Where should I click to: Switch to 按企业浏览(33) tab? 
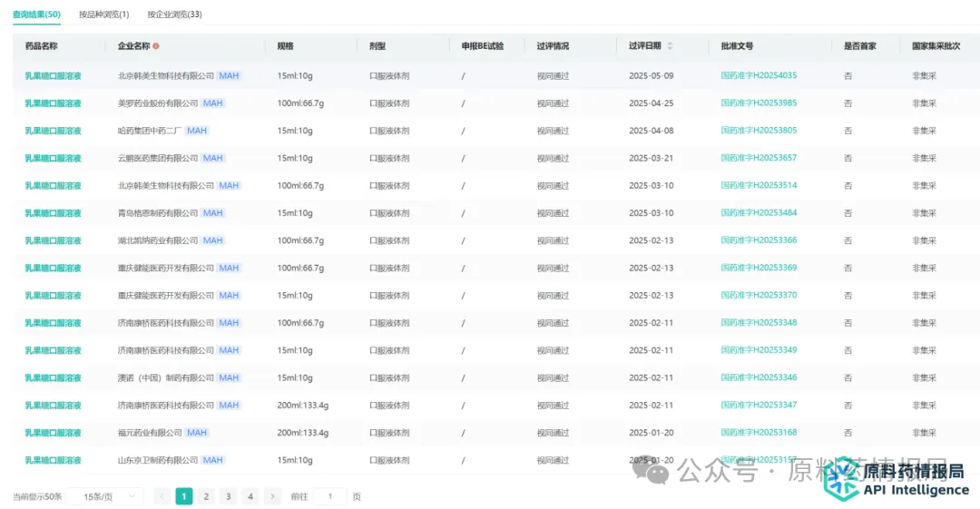174,15
